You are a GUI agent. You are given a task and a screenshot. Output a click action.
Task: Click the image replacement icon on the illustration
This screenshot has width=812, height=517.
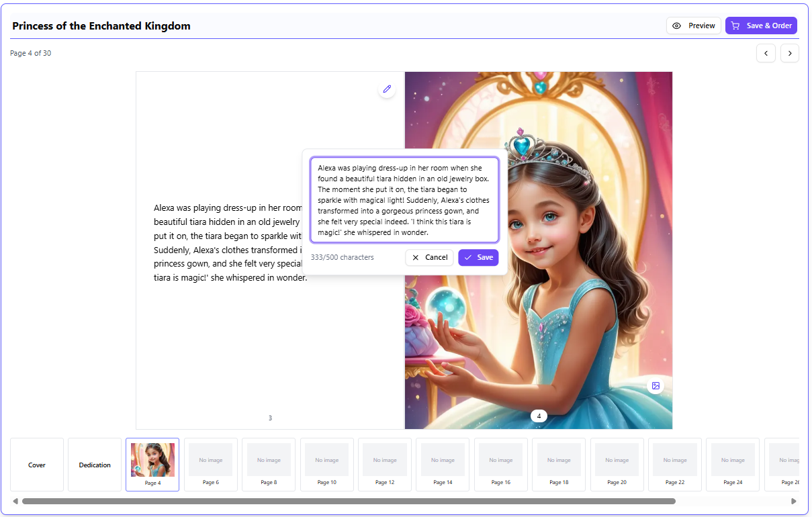pyautogui.click(x=655, y=385)
